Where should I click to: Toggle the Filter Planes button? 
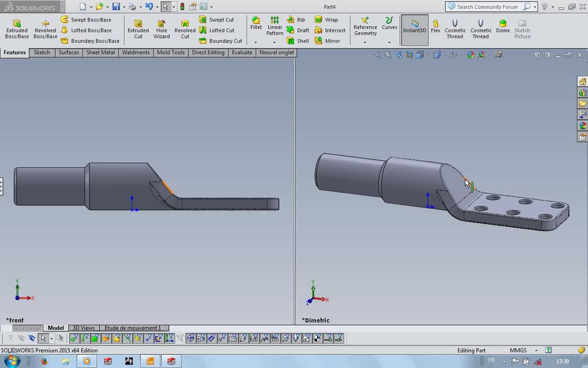[x=137, y=339]
